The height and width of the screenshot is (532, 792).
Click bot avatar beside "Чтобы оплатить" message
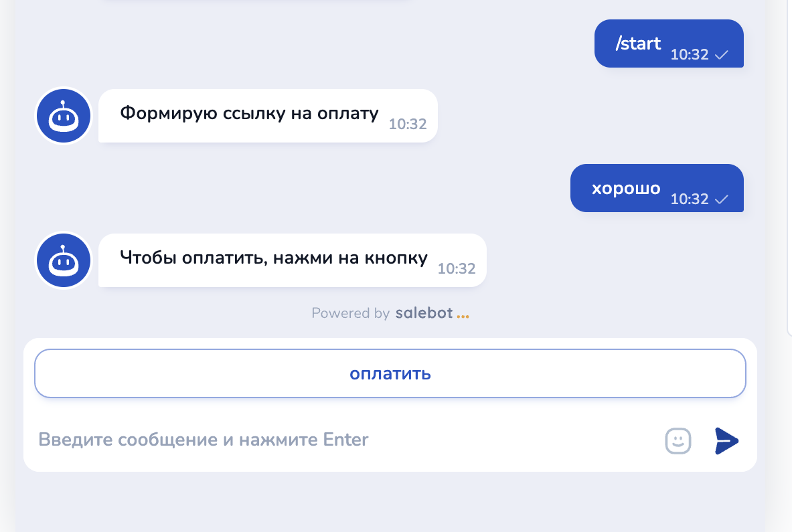coord(63,260)
